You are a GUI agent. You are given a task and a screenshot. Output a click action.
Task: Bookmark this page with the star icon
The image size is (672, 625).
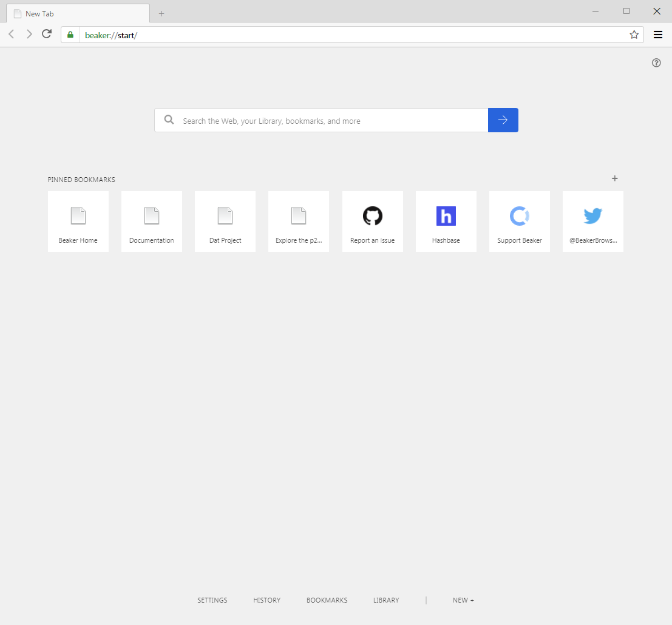click(x=634, y=35)
